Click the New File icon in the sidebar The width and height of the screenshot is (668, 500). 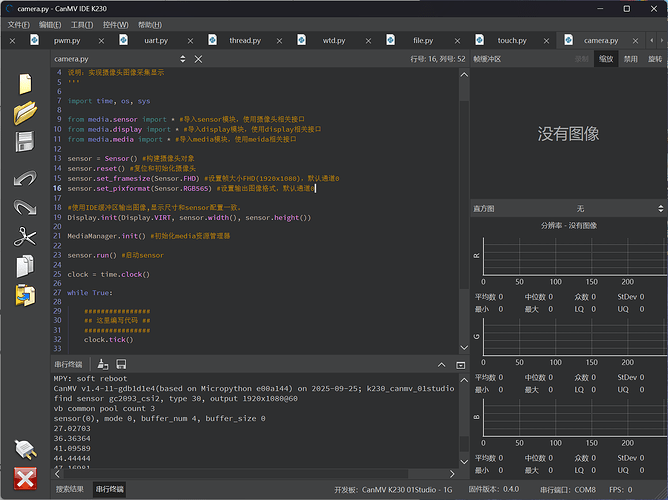25,84
